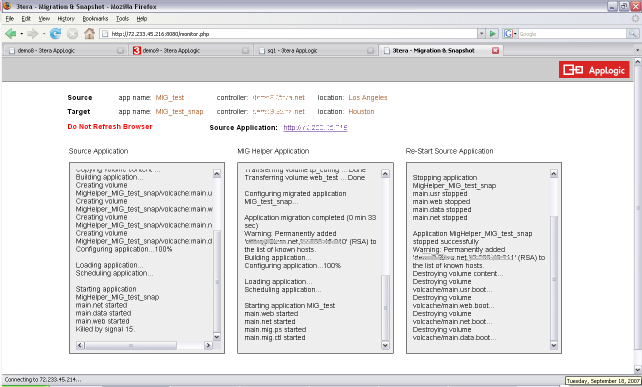The image size is (642, 387).
Task: Click scroll left arrow in Source Application box
Action: [x=80, y=346]
